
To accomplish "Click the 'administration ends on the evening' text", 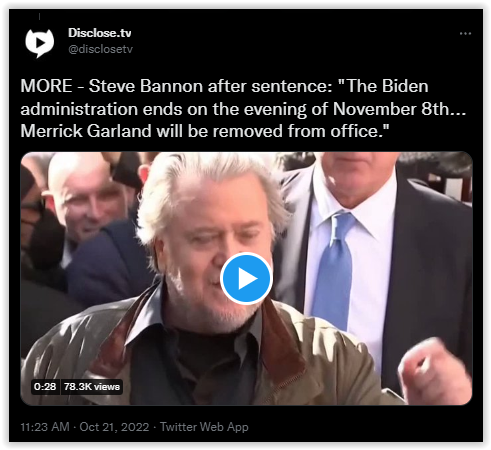I will click(x=163, y=109).
